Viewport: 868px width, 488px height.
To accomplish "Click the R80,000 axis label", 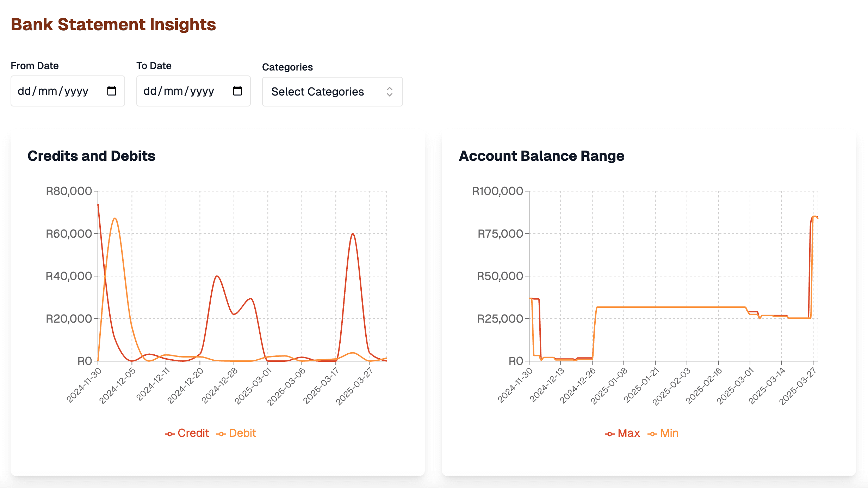I will click(x=69, y=191).
